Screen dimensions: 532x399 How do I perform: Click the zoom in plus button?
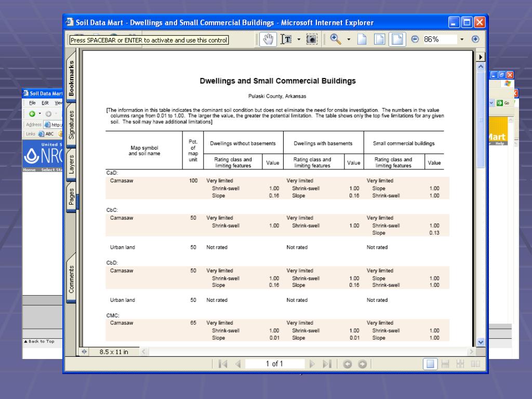475,39
